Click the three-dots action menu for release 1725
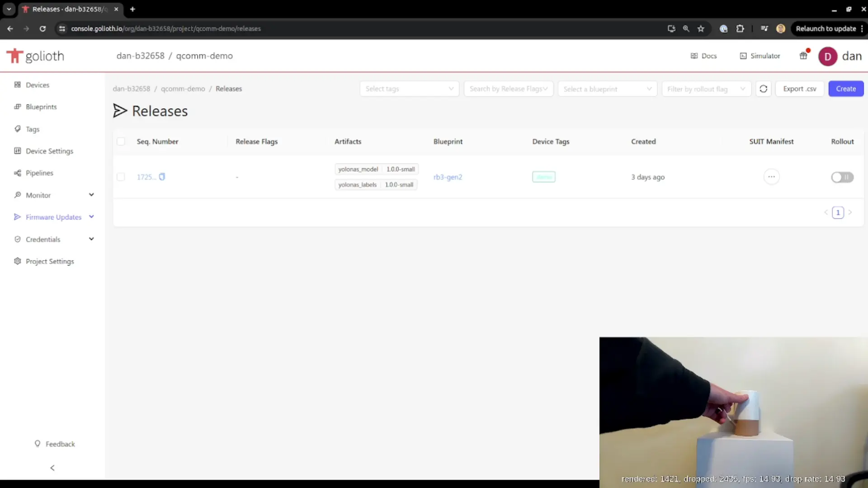The image size is (868, 488). click(771, 176)
